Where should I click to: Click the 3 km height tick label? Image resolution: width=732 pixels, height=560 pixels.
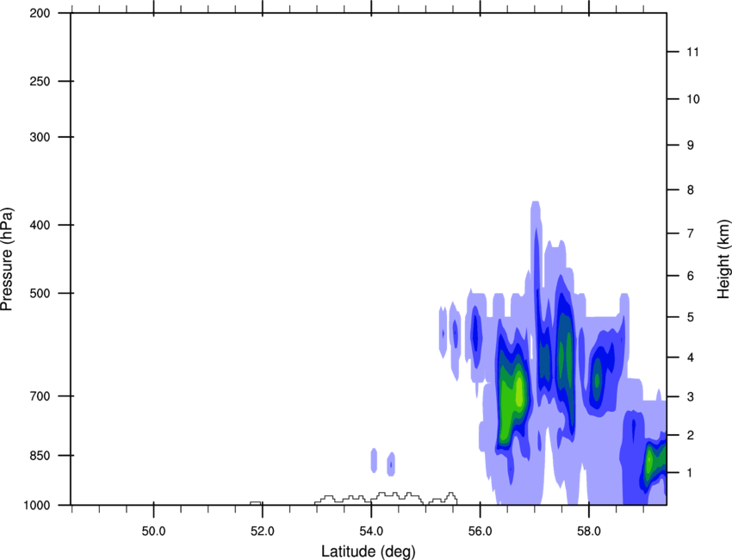coord(691,396)
